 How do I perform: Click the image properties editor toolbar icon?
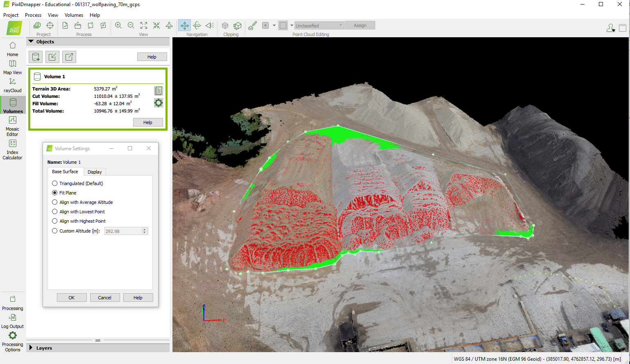coord(37,25)
